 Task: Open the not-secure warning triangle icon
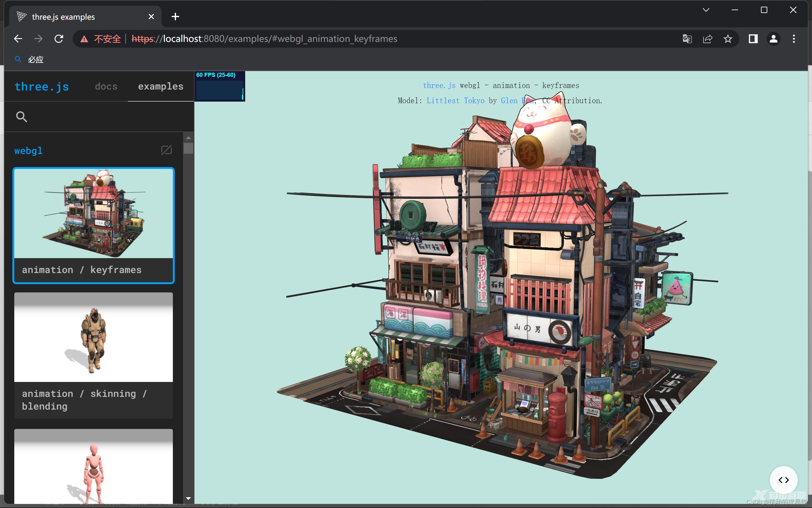84,39
